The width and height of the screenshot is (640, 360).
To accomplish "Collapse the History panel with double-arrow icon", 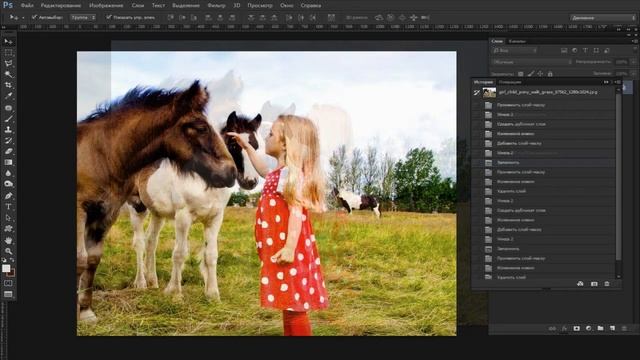I will [606, 82].
